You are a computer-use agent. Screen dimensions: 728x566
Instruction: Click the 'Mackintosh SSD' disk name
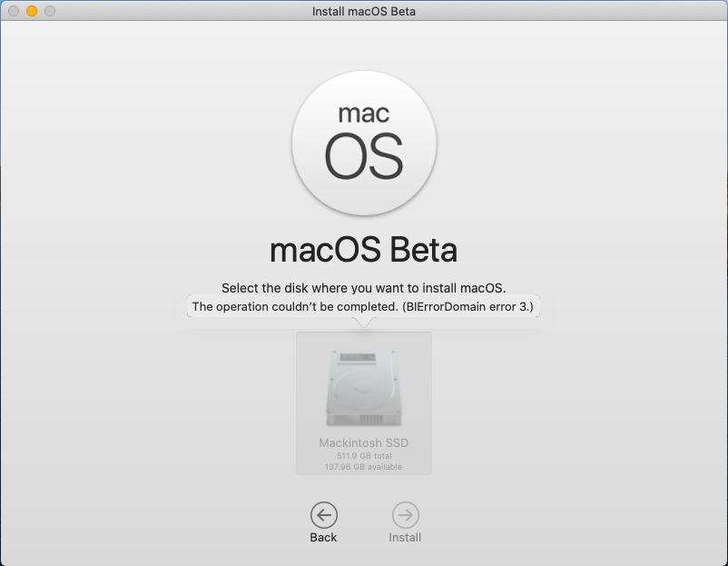pos(363,442)
